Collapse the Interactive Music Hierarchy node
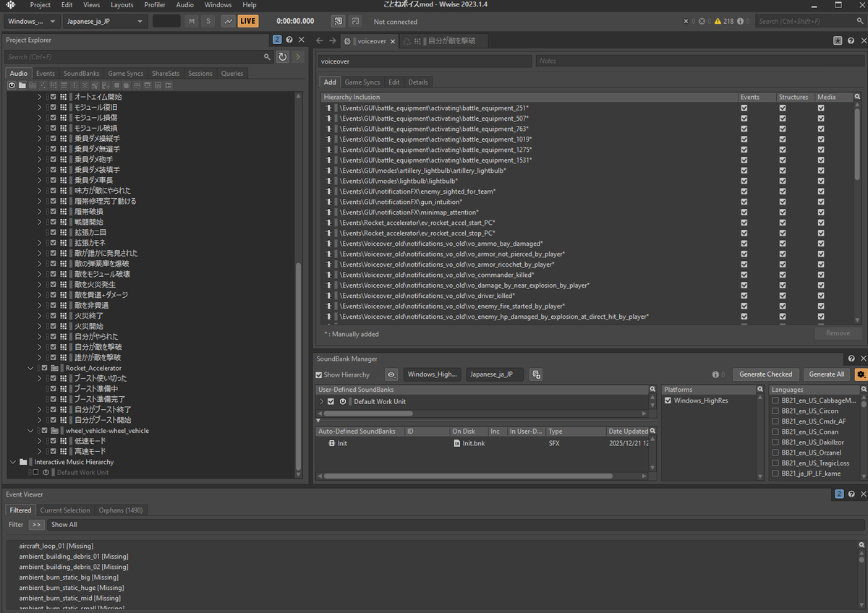 13,462
